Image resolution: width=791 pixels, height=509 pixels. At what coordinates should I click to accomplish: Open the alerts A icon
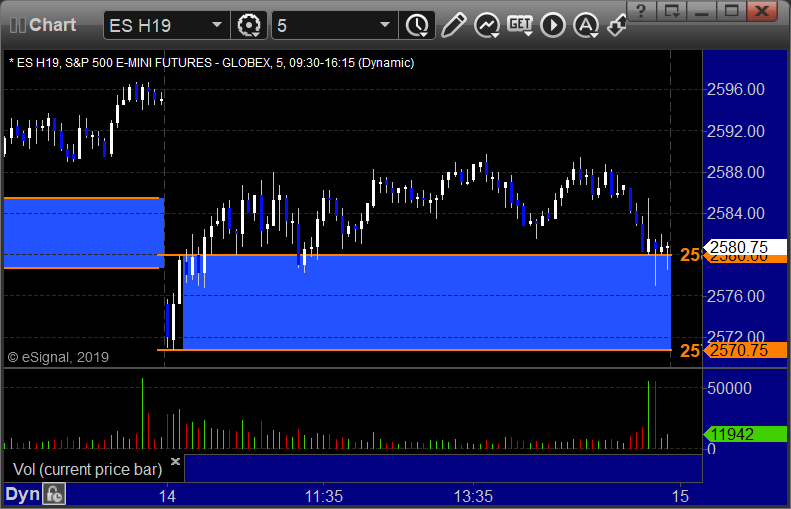(x=586, y=25)
